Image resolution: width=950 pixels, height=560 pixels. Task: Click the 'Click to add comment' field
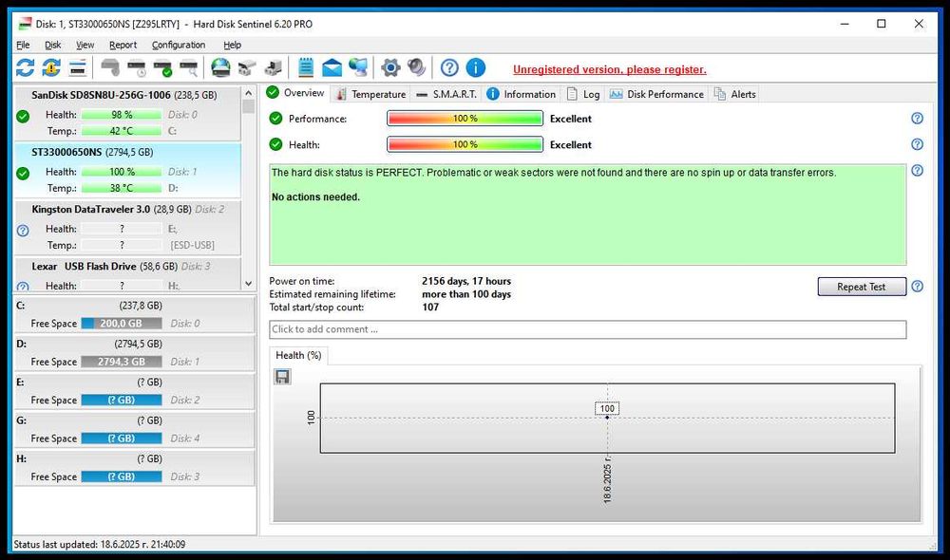(588, 329)
